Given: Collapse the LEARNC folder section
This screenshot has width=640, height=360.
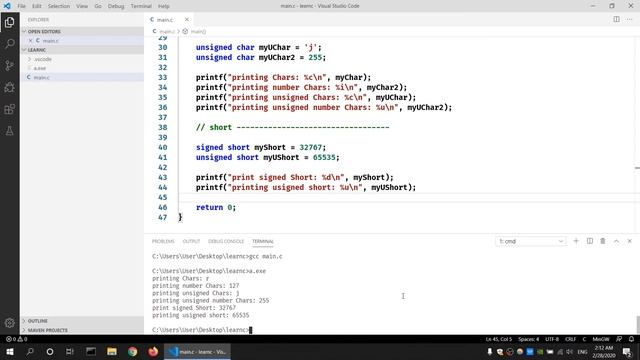Looking at the screenshot, I should point(82,50).
